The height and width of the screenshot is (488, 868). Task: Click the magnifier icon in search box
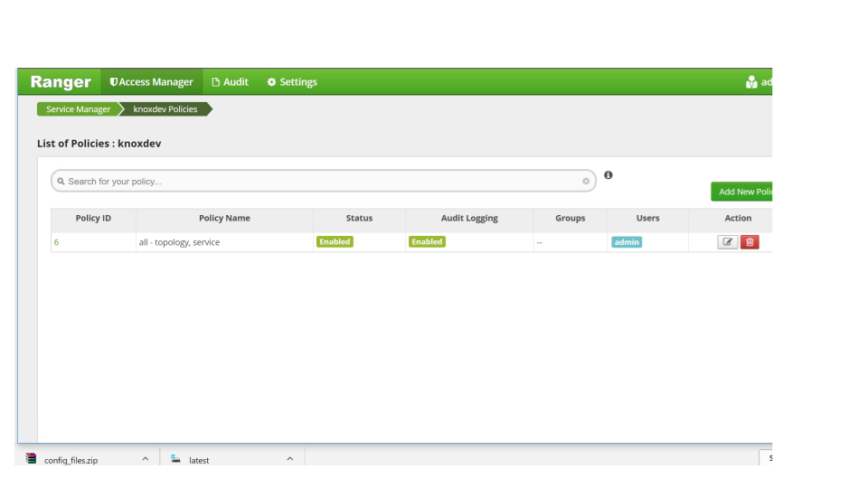point(61,182)
